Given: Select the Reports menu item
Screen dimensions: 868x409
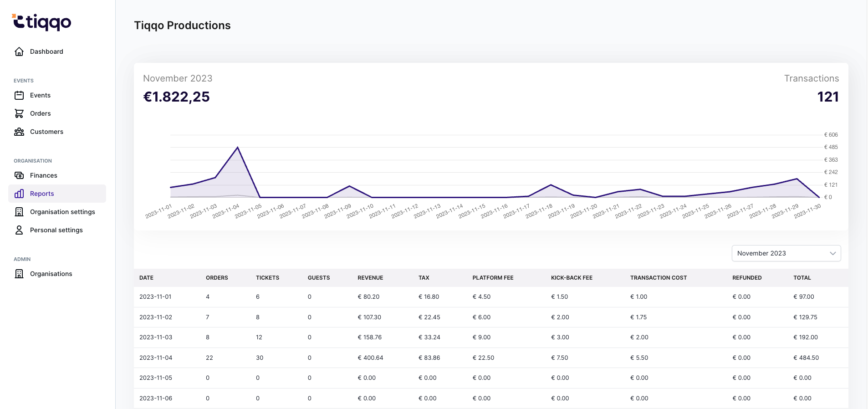Looking at the screenshot, I should pos(57,194).
